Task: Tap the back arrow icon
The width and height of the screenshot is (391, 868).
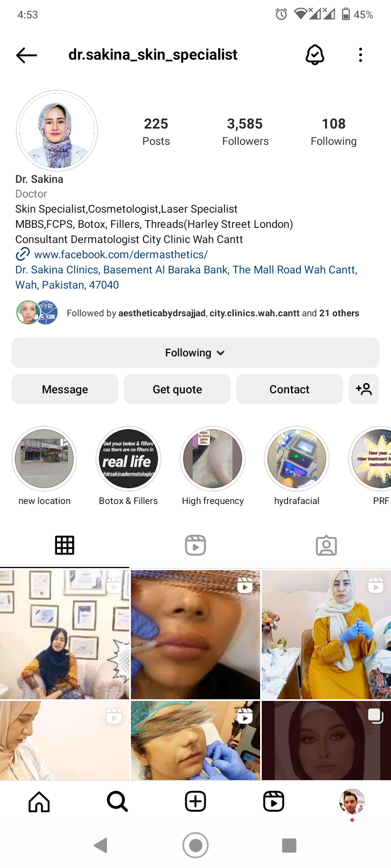Action: coord(26,55)
